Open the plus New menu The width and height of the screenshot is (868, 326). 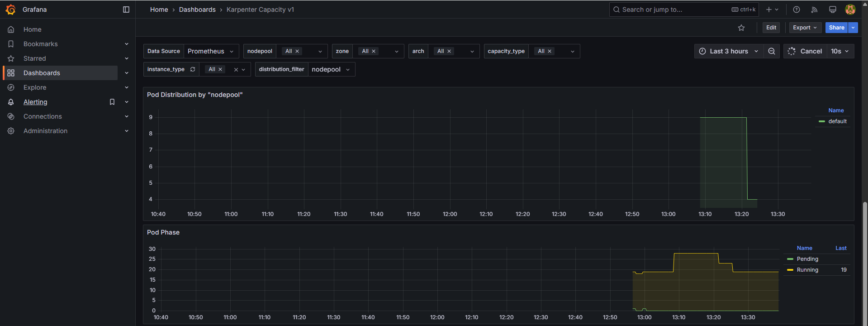(x=772, y=10)
